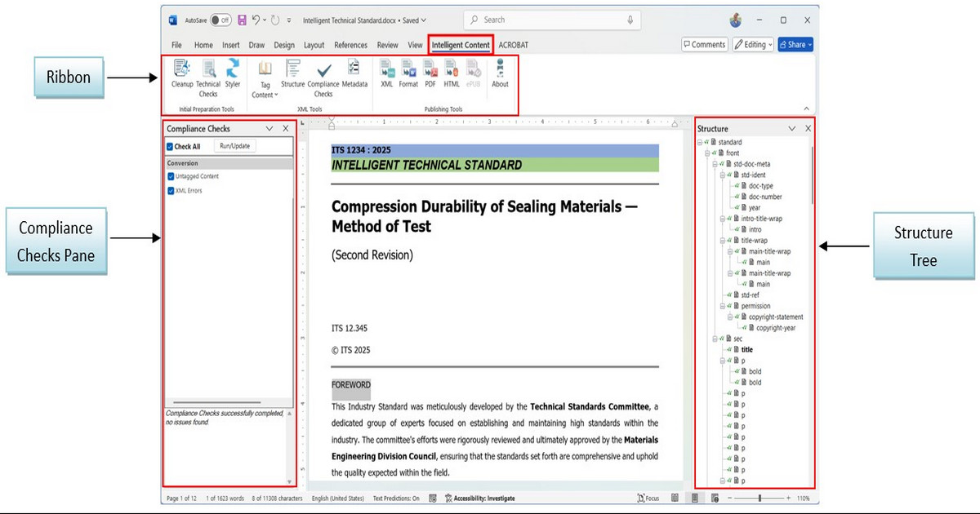Screen dimensions: 980x514
Task: Close the Compliance Checks pane
Action: [286, 128]
